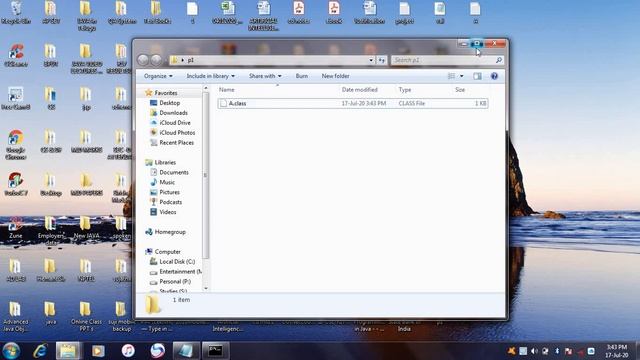
Task: Open the Organize menu
Action: 158,76
